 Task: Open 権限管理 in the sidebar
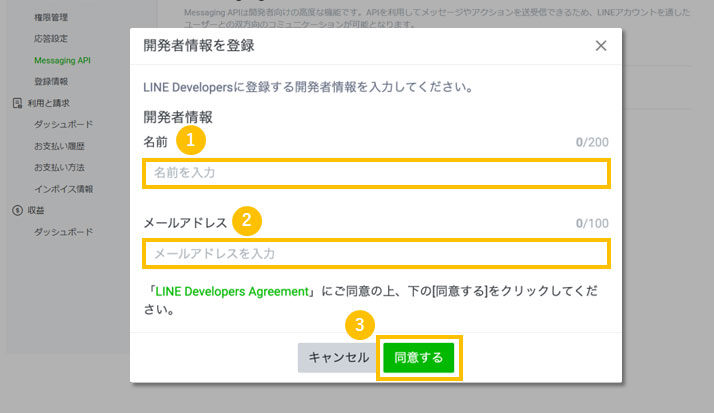[x=52, y=17]
